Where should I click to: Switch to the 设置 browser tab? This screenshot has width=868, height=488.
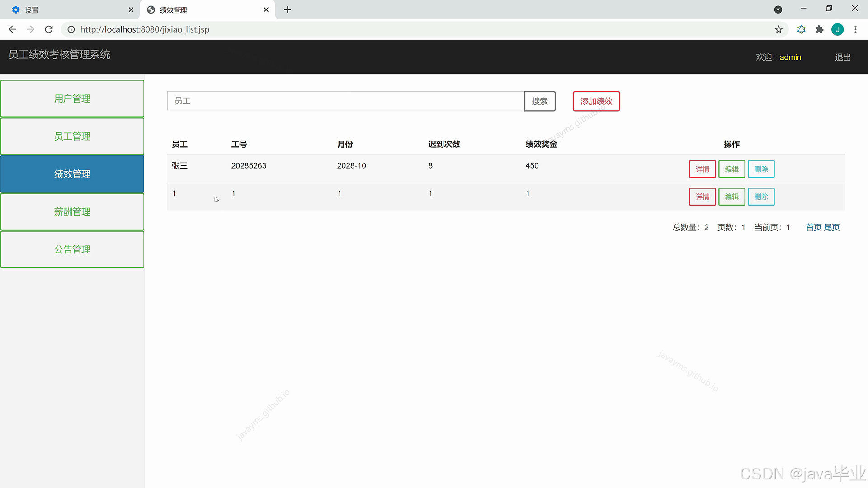tap(70, 9)
